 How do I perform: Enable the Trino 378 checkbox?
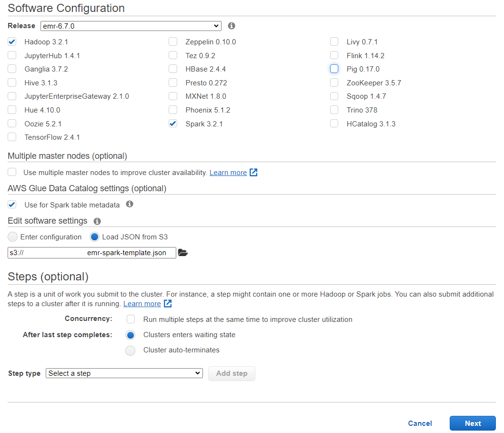pyautogui.click(x=334, y=110)
